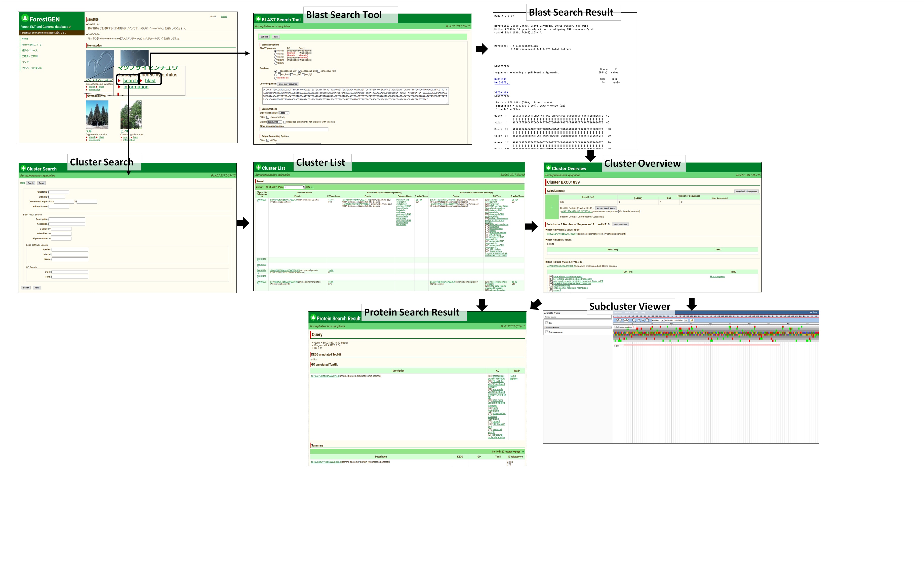
Task: Click the back arrow in Subcluster Viewer
Action: pyautogui.click(x=619, y=320)
